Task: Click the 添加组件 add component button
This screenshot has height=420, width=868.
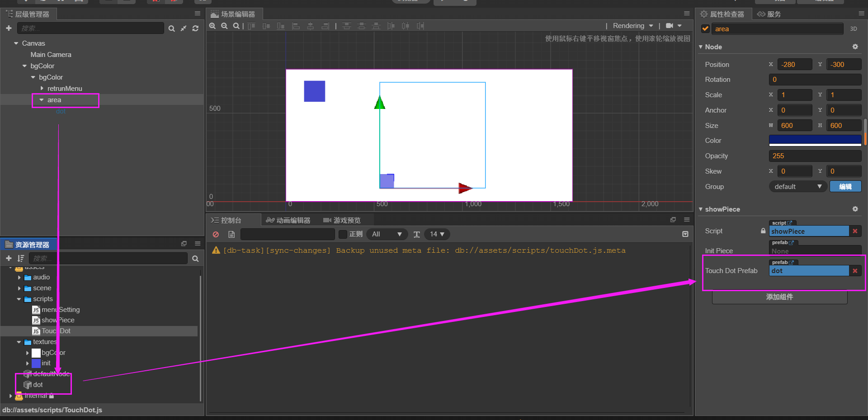Action: [x=779, y=297]
